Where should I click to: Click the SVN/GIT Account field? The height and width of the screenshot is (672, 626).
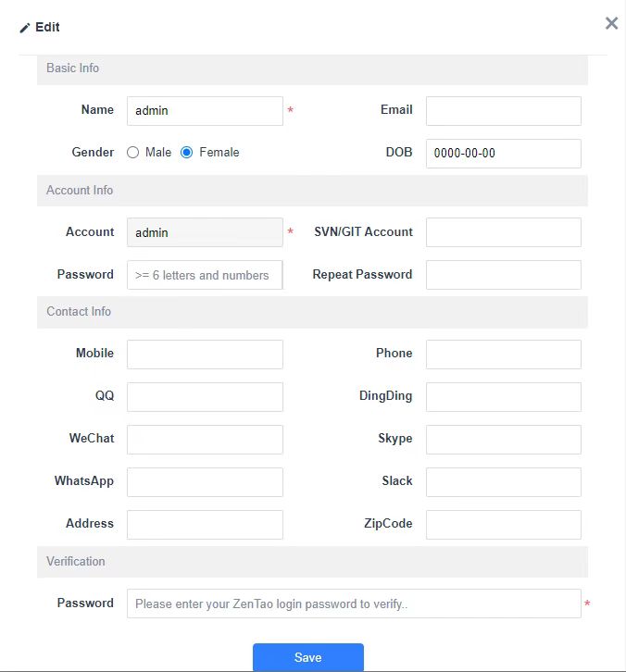click(503, 232)
